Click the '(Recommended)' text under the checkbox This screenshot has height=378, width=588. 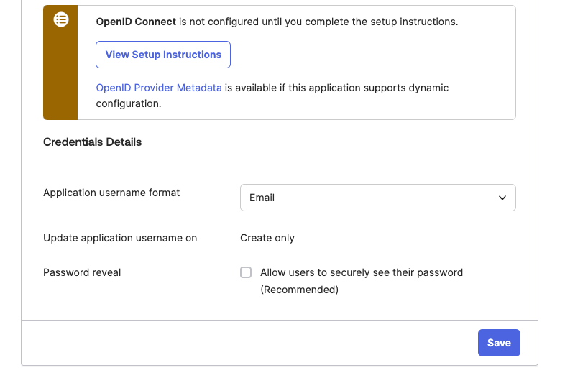tap(299, 290)
